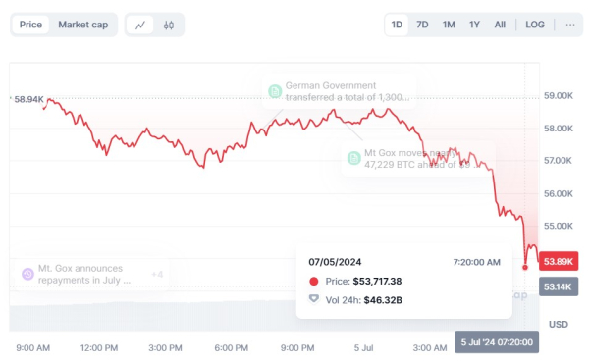Image resolution: width=589 pixels, height=364 pixels.
Task: Click the 58.94K opening price label
Action: click(x=28, y=99)
